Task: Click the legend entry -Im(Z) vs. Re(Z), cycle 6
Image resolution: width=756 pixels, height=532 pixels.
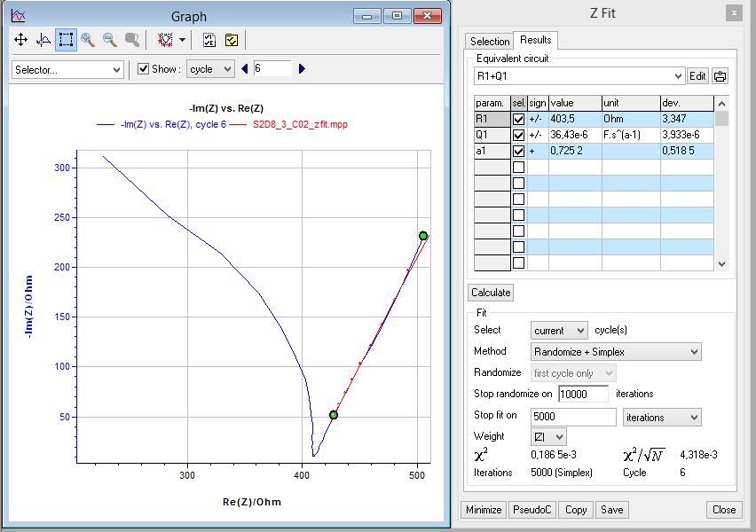Action: (x=173, y=124)
